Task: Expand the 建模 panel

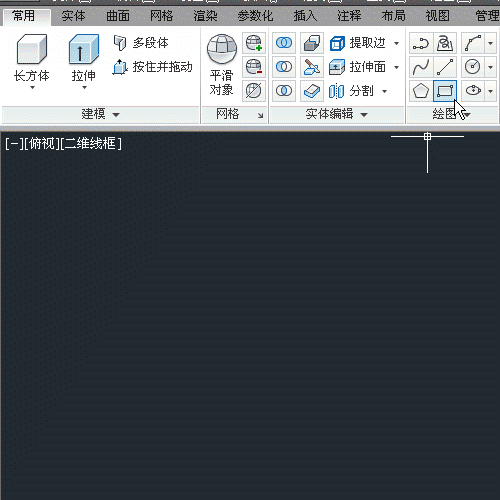Action: [x=100, y=114]
